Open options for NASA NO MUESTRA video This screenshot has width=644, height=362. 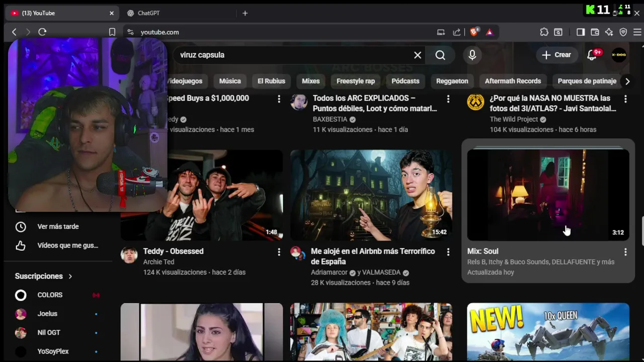(x=625, y=99)
